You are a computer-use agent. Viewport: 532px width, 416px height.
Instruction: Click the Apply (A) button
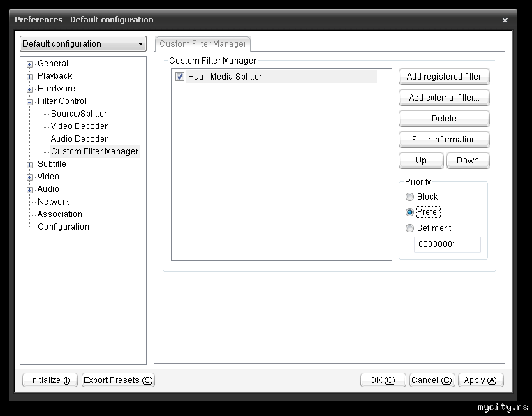point(480,380)
